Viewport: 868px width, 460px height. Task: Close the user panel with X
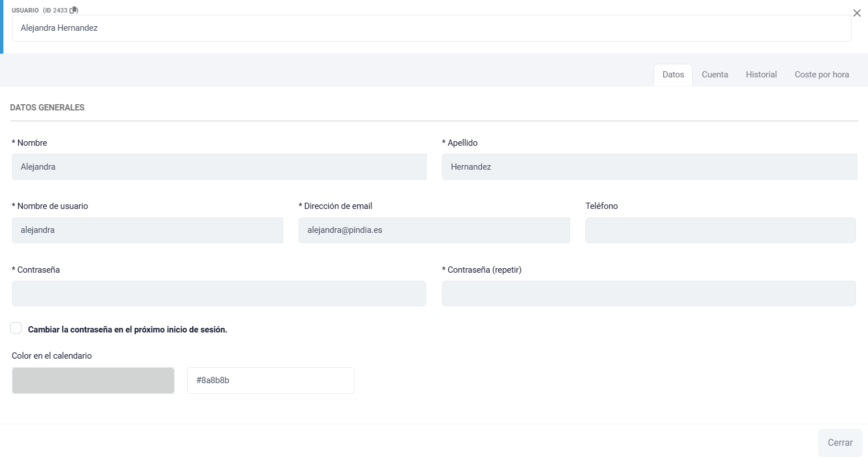[x=857, y=13]
